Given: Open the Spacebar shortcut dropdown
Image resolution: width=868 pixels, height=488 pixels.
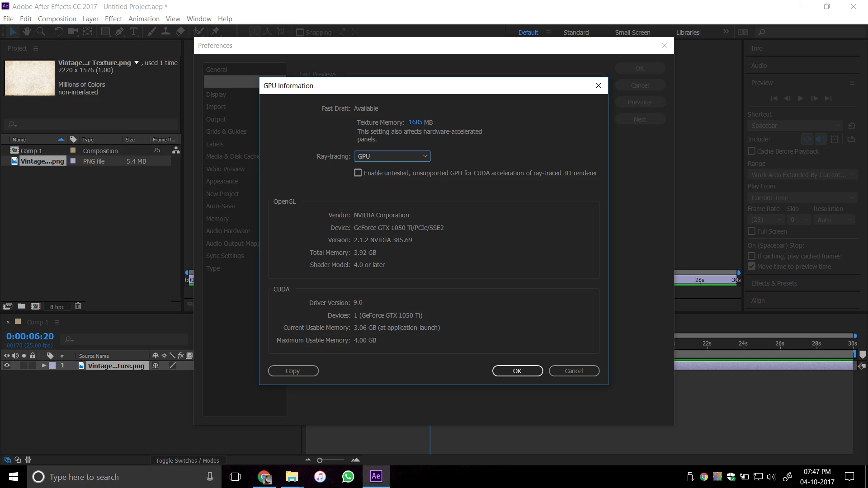Looking at the screenshot, I should (x=795, y=126).
